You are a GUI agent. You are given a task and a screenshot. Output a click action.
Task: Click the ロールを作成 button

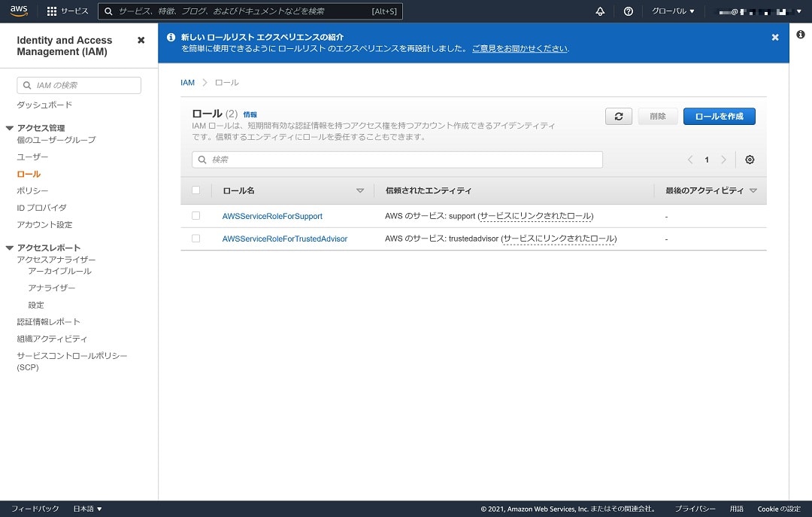click(x=719, y=116)
